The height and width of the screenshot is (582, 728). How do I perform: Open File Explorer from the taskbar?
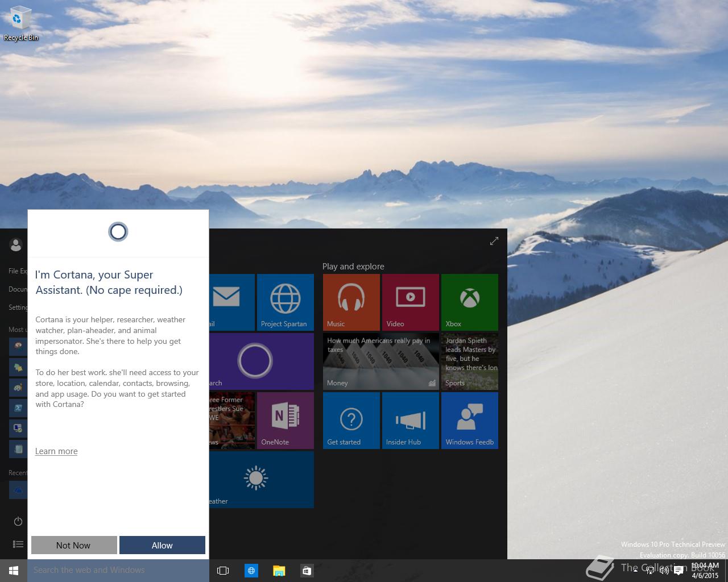[279, 571]
